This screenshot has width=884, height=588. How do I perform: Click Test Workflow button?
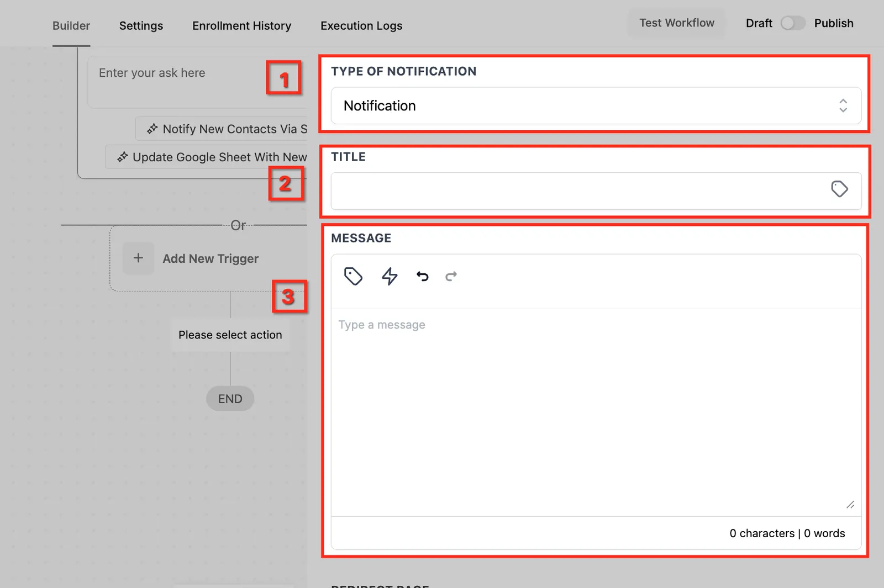coord(677,23)
